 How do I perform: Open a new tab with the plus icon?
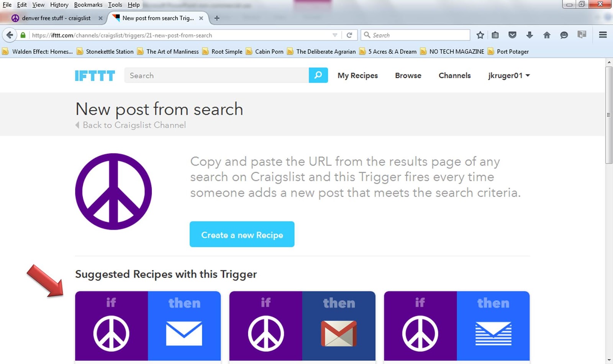pyautogui.click(x=217, y=18)
